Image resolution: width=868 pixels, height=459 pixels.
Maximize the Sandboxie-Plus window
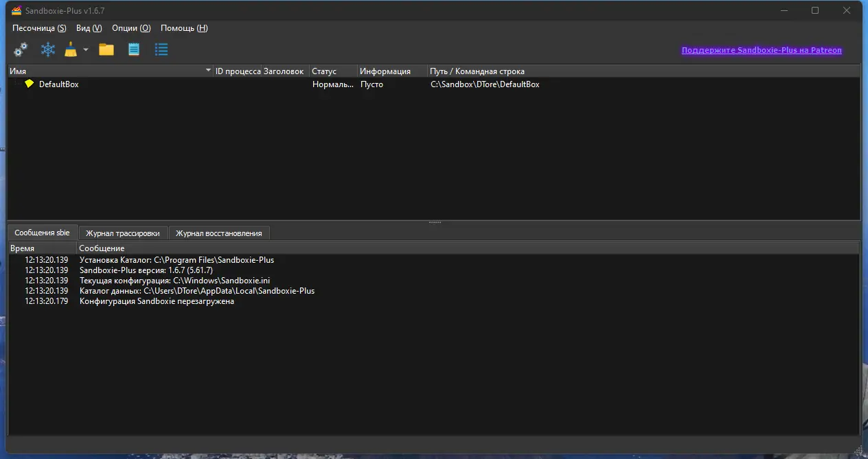[x=815, y=10]
